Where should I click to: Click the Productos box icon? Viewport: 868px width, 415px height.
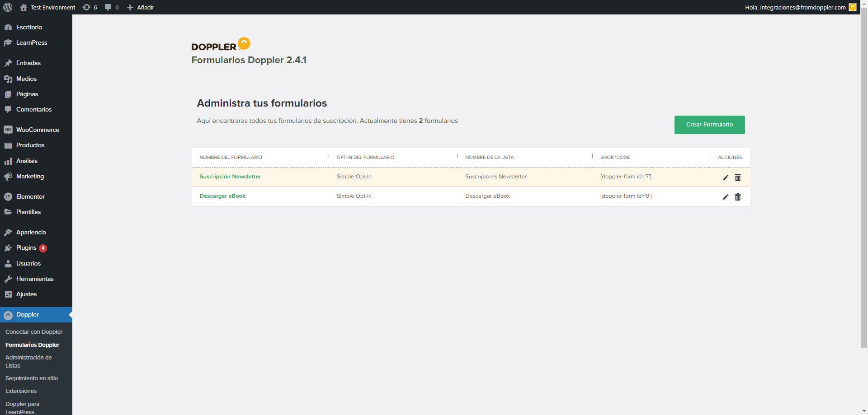click(x=8, y=145)
